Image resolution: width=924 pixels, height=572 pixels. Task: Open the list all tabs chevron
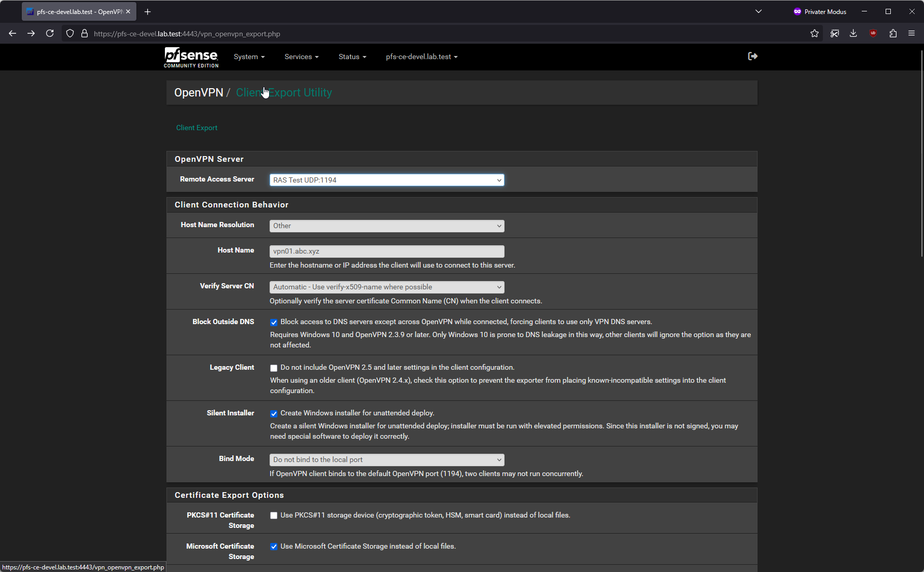pos(759,11)
